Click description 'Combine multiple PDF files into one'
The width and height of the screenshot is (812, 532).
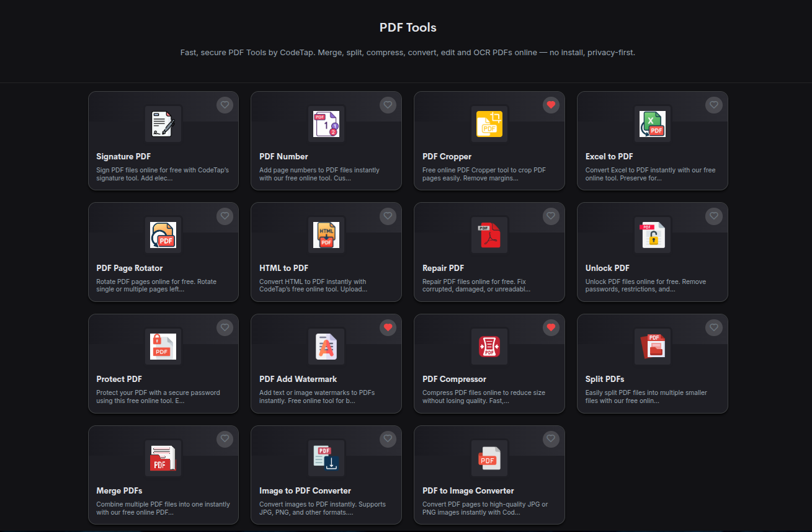click(x=163, y=508)
